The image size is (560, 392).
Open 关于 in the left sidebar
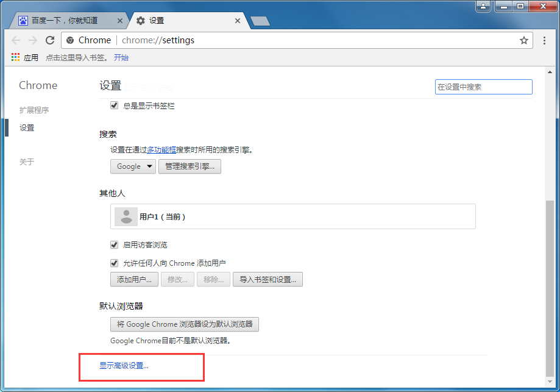tap(27, 162)
